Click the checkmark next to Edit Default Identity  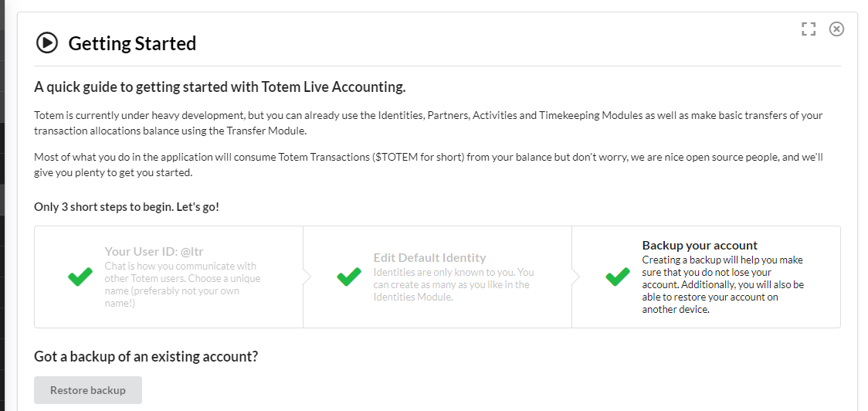(x=349, y=277)
